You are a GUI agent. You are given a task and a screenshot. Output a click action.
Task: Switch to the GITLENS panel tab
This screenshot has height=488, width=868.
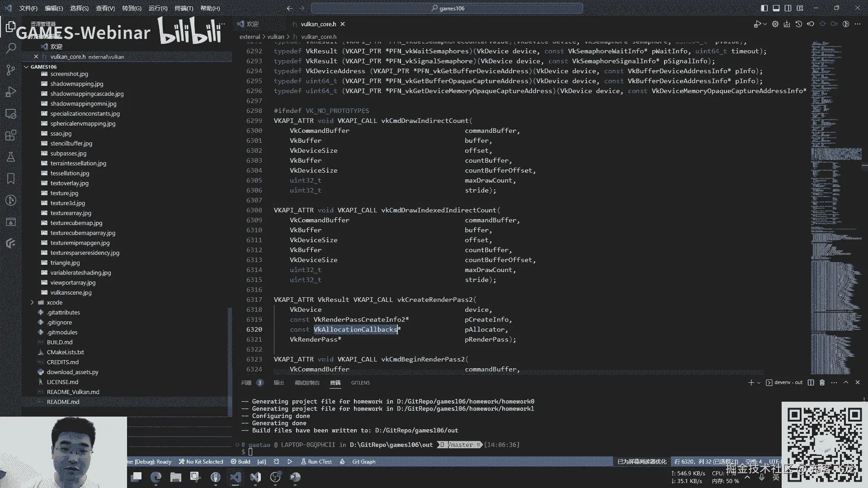click(360, 383)
